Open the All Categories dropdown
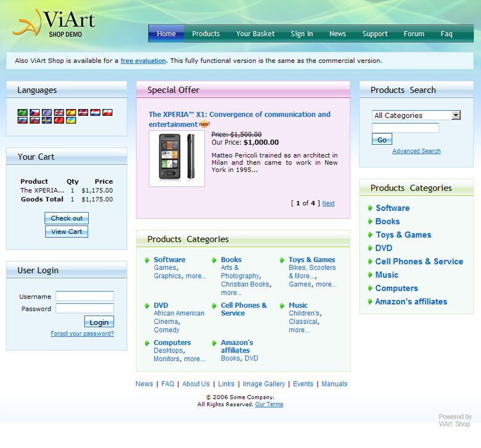481x448 pixels. tap(416, 115)
